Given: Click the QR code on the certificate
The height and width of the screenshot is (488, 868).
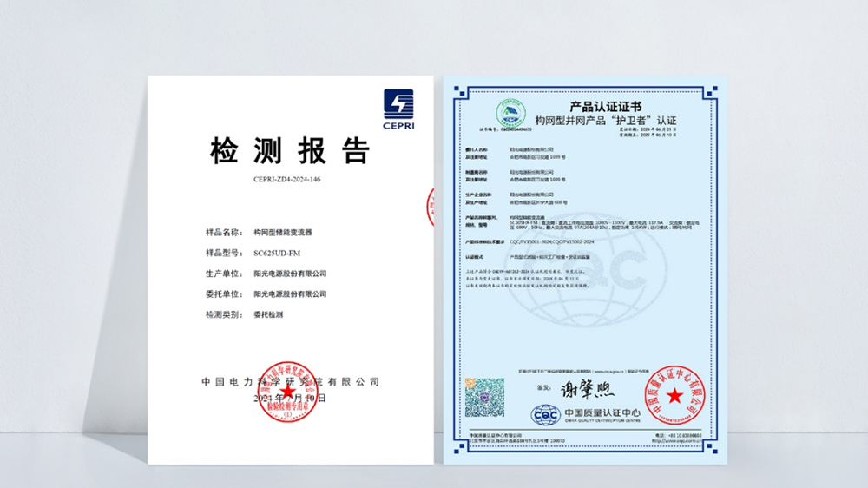Looking at the screenshot, I should click(483, 396).
